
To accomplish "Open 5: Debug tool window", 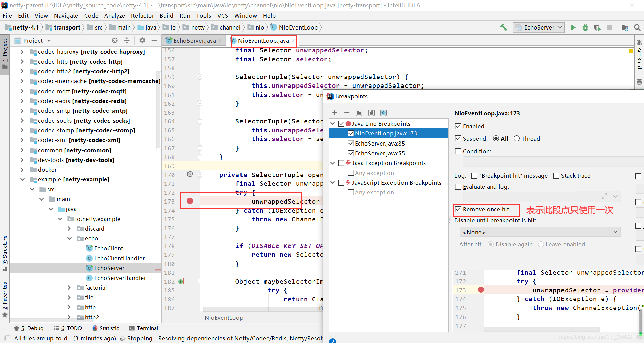I will click(x=29, y=328).
